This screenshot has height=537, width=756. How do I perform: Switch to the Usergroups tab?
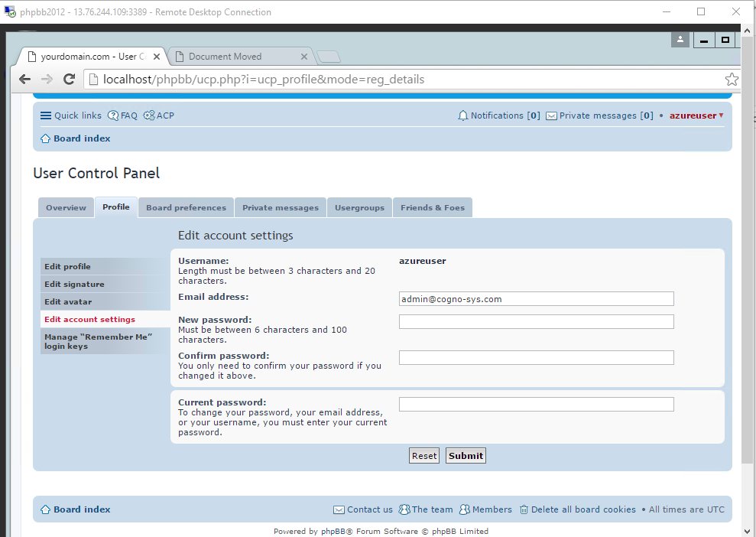[x=359, y=207]
